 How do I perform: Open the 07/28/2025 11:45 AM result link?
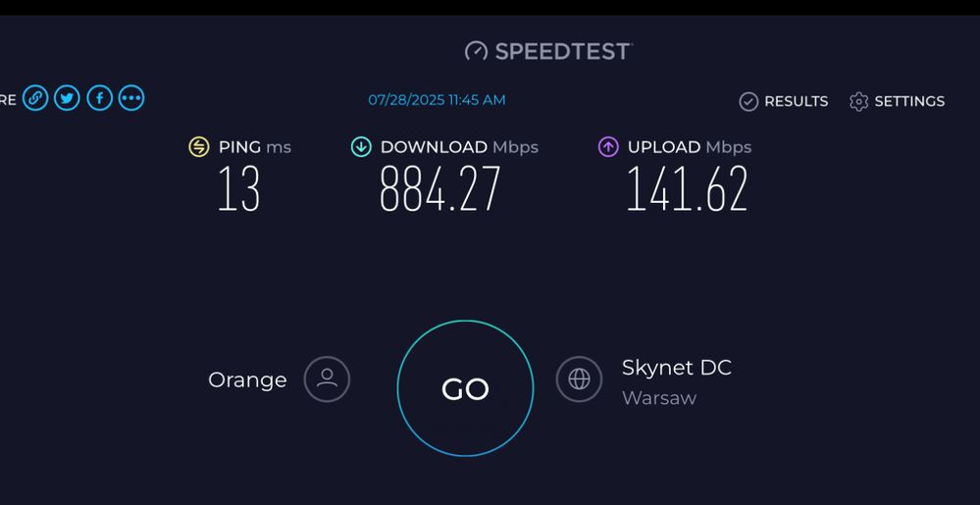pos(438,100)
